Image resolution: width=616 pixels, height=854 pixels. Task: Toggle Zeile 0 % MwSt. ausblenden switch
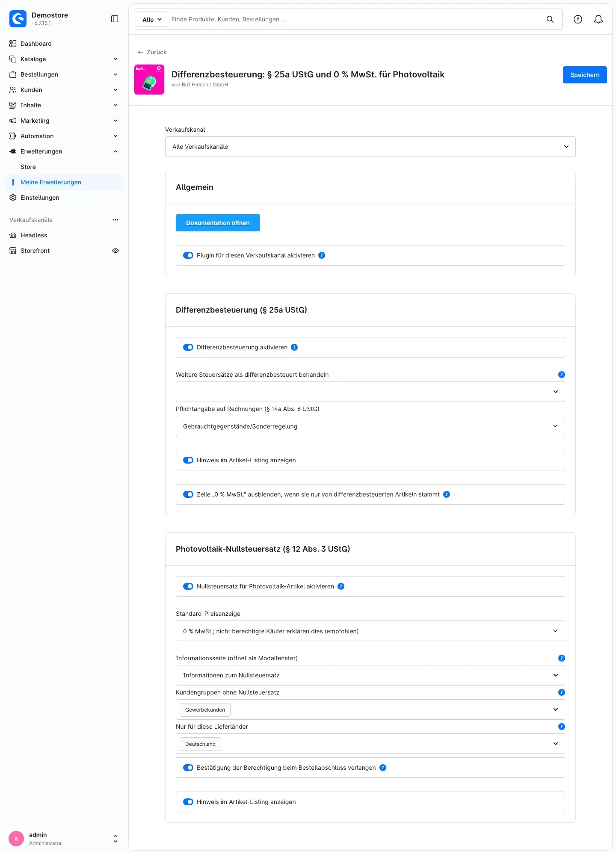tap(188, 494)
